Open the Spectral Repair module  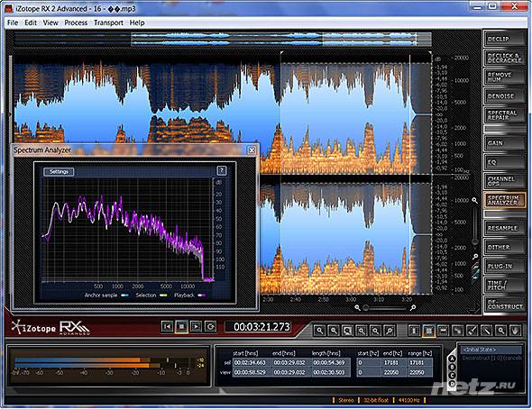[504, 115]
